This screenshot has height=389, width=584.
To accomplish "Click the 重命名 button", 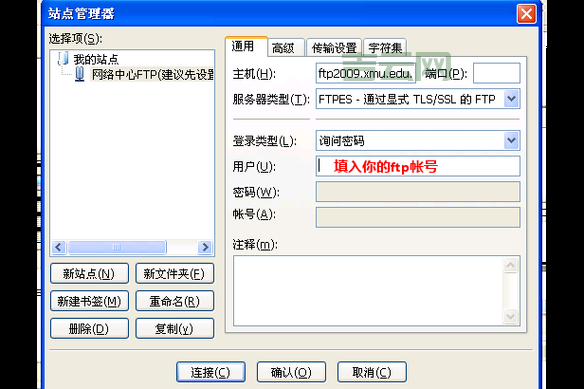I will click(x=175, y=301).
